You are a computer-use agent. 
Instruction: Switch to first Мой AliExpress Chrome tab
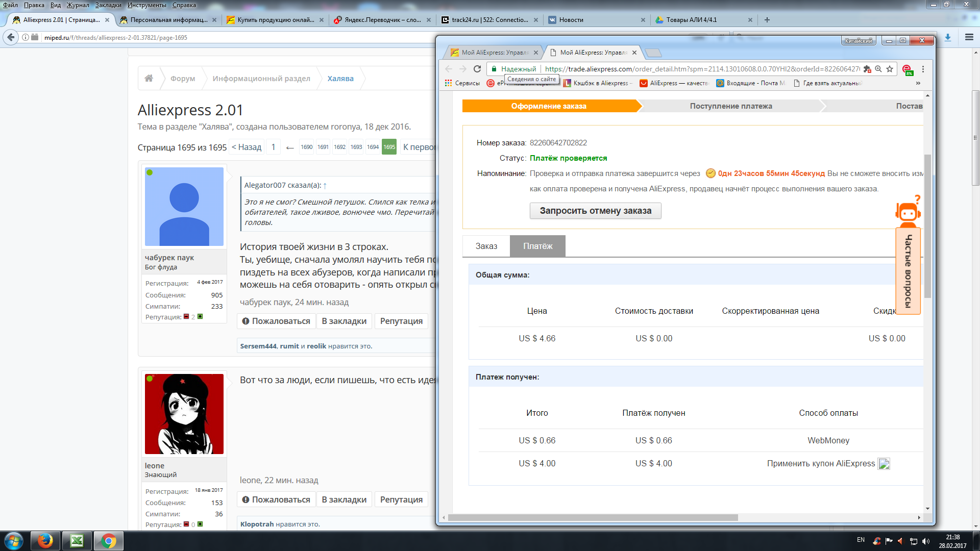[493, 53]
